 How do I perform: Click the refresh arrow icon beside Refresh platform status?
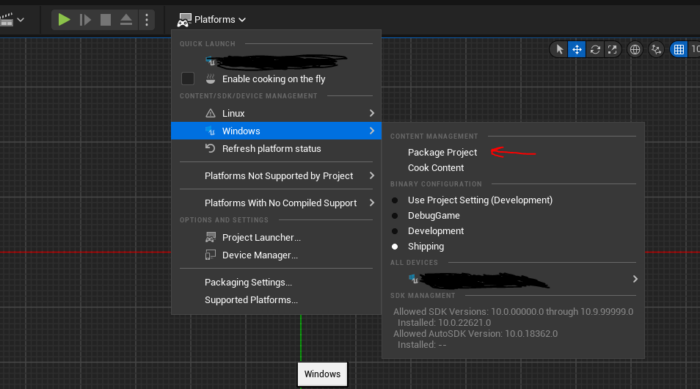point(210,149)
